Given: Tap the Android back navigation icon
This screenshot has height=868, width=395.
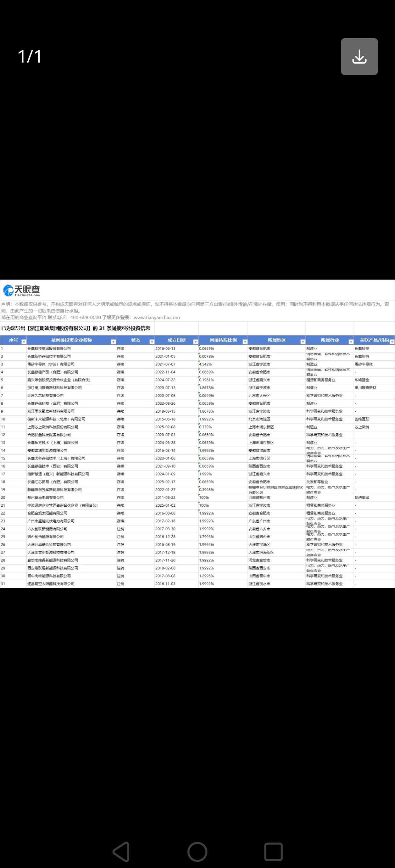Looking at the screenshot, I should pos(122,852).
